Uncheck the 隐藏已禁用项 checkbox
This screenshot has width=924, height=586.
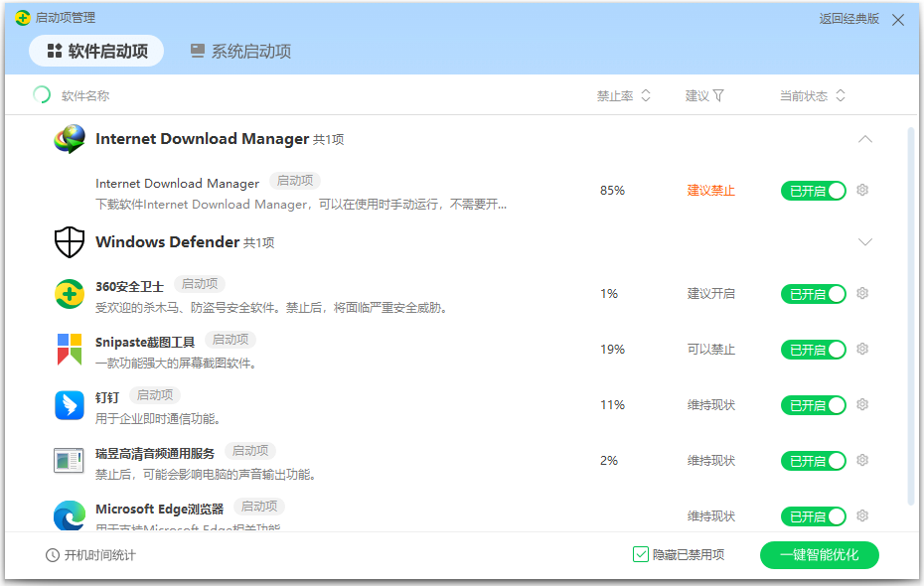point(643,554)
